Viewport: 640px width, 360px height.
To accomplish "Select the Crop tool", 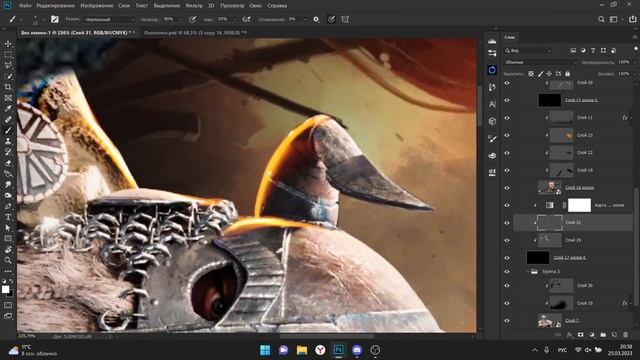I will click(8, 87).
